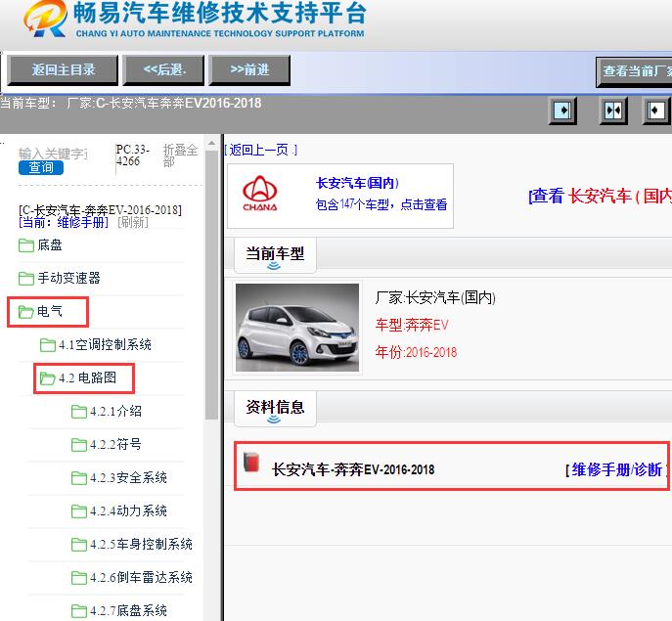Expand the 4.2.5车身控制系统 folder icon
Screen dimensions: 672x621
(x=79, y=545)
